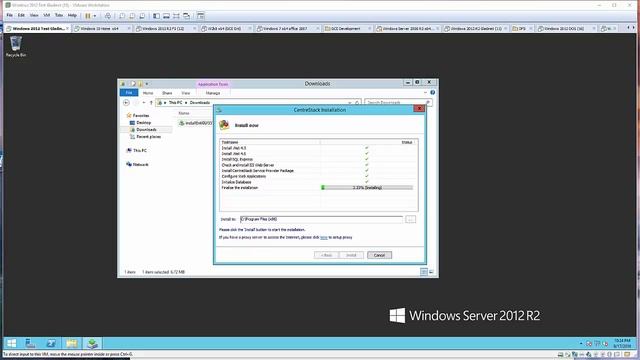Click the explorer Back navigation arrow
This screenshot has width=640, height=360.
[x=126, y=102]
